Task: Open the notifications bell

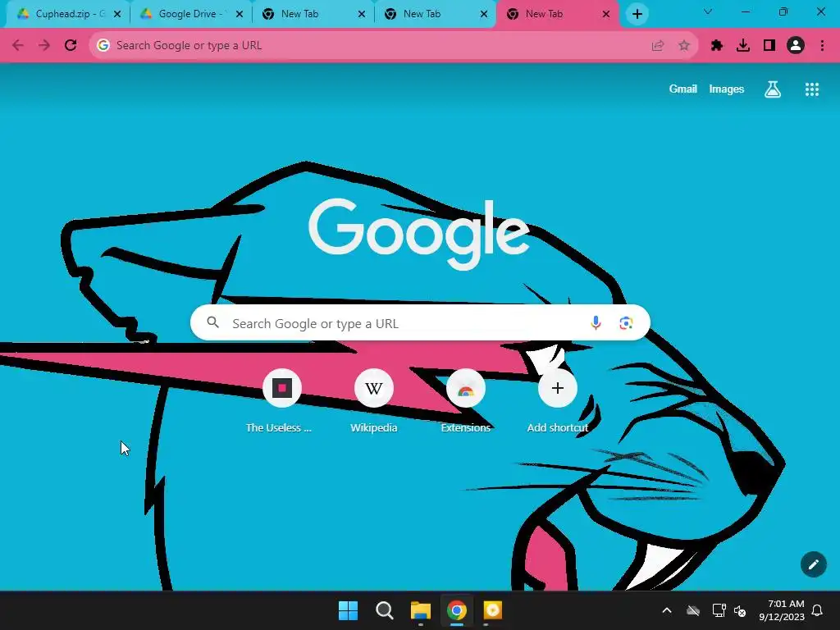Action: 818,610
